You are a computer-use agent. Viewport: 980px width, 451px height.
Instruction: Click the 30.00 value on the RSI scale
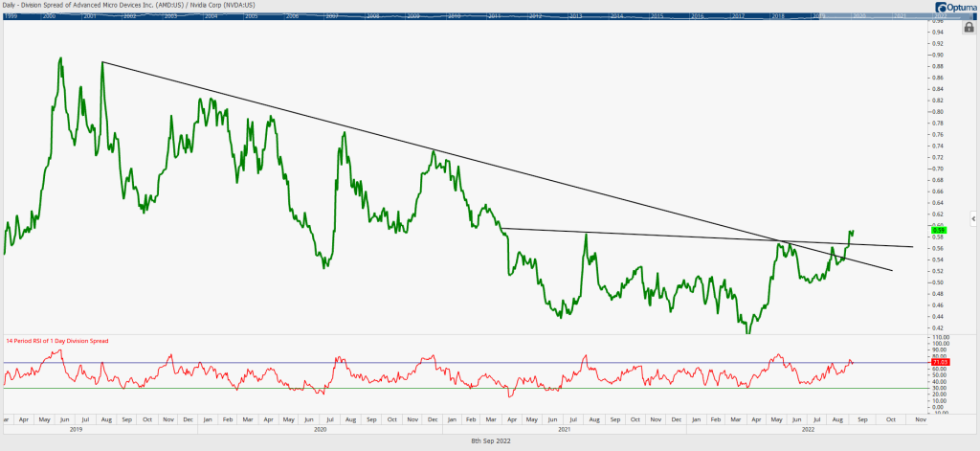tap(938, 389)
